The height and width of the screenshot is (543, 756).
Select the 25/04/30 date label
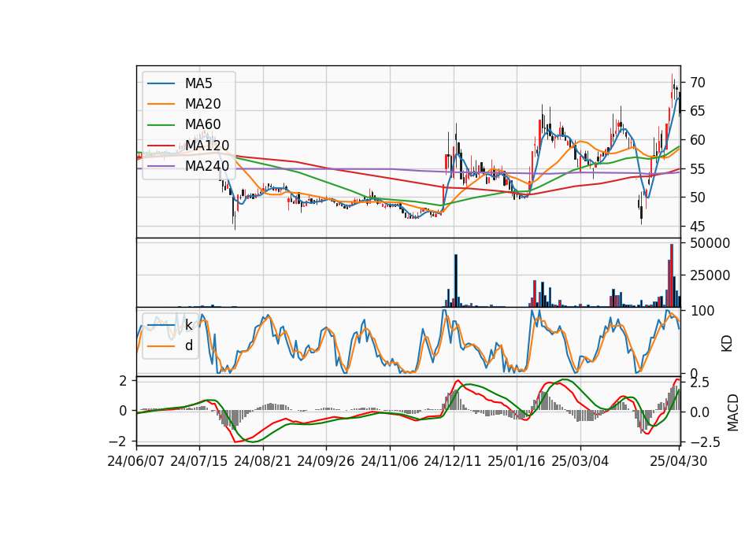point(679,462)
